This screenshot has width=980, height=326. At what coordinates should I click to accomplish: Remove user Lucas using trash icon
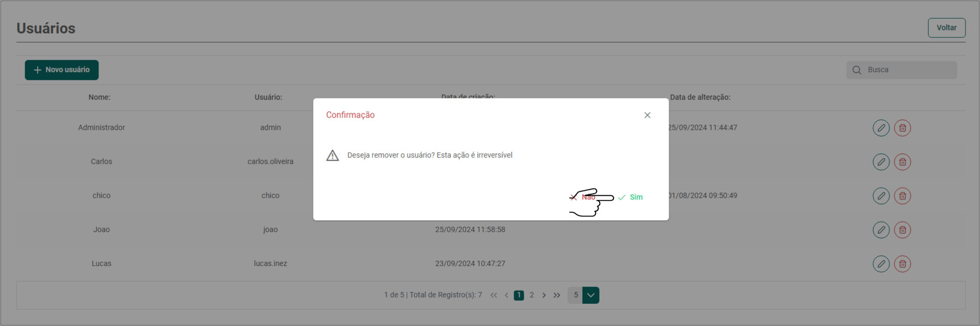(902, 264)
